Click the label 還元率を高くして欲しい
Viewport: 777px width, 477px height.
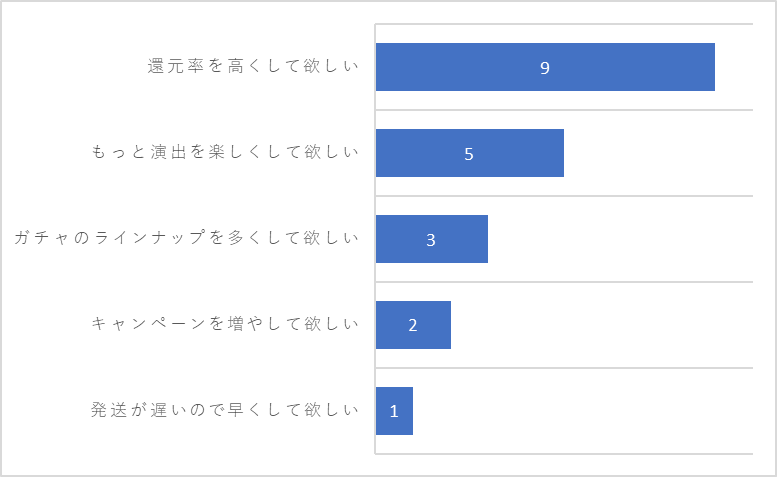point(253,66)
